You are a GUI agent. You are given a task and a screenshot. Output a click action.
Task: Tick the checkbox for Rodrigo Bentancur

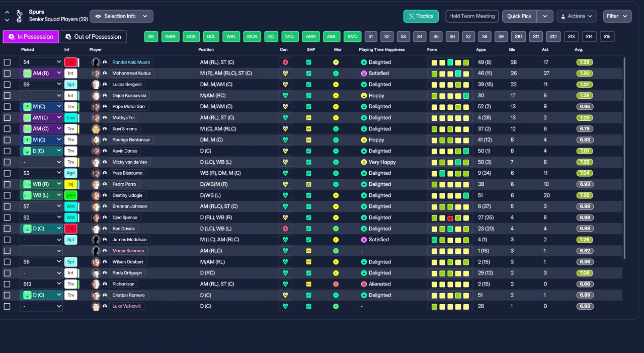pyautogui.click(x=7, y=140)
